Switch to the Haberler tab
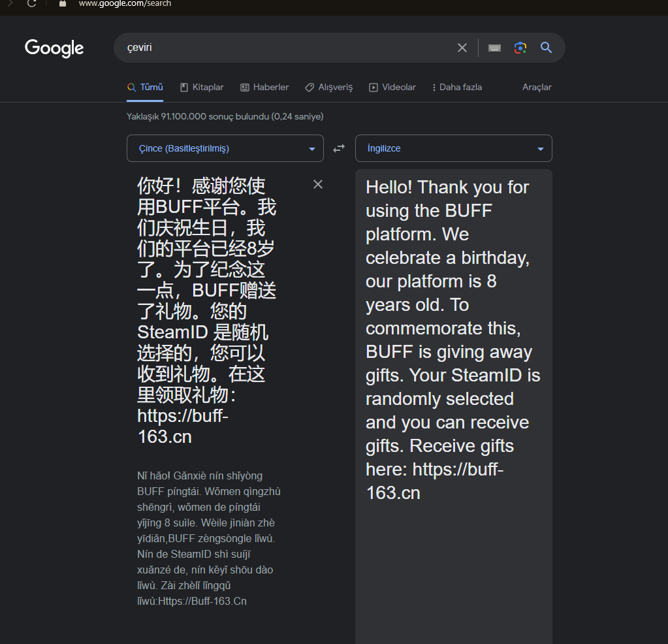668x644 pixels. click(x=264, y=88)
